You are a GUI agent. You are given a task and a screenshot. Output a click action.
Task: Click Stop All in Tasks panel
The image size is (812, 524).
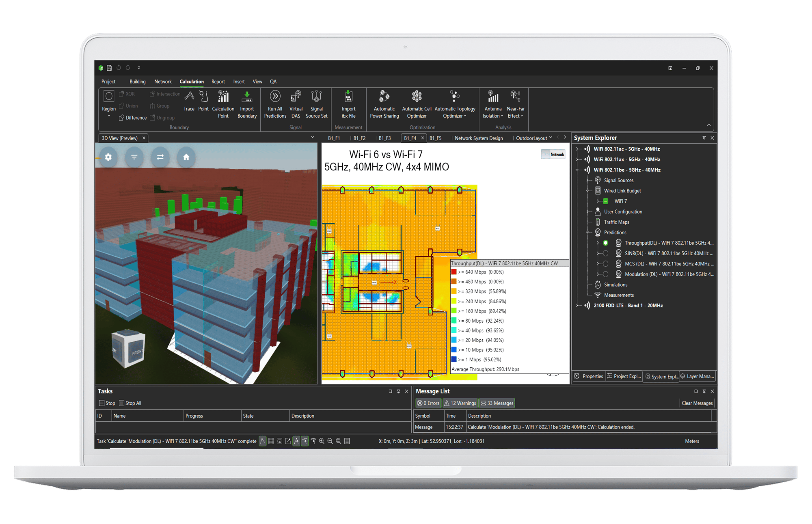[130, 403]
